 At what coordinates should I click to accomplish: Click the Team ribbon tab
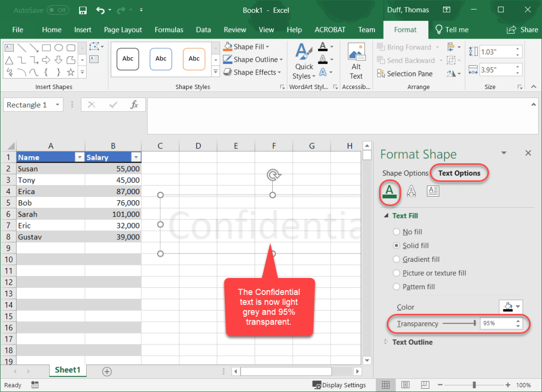[366, 29]
